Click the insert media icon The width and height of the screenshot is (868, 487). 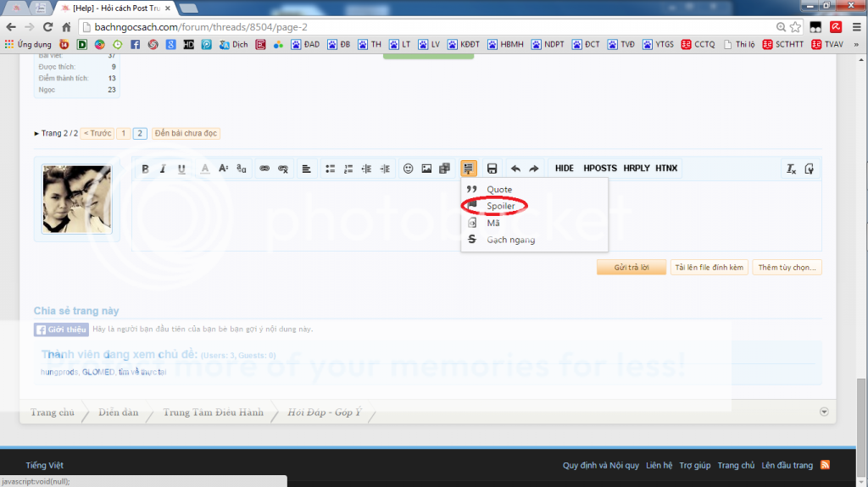coord(444,169)
